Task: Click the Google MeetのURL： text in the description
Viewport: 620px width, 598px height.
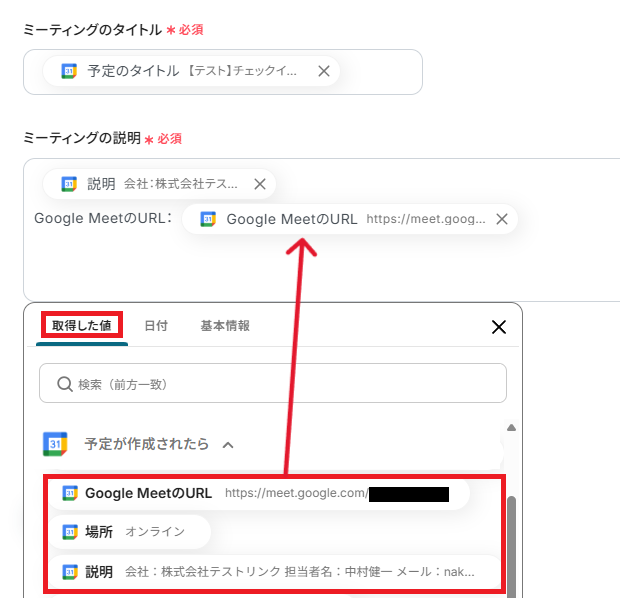Action: click(103, 218)
